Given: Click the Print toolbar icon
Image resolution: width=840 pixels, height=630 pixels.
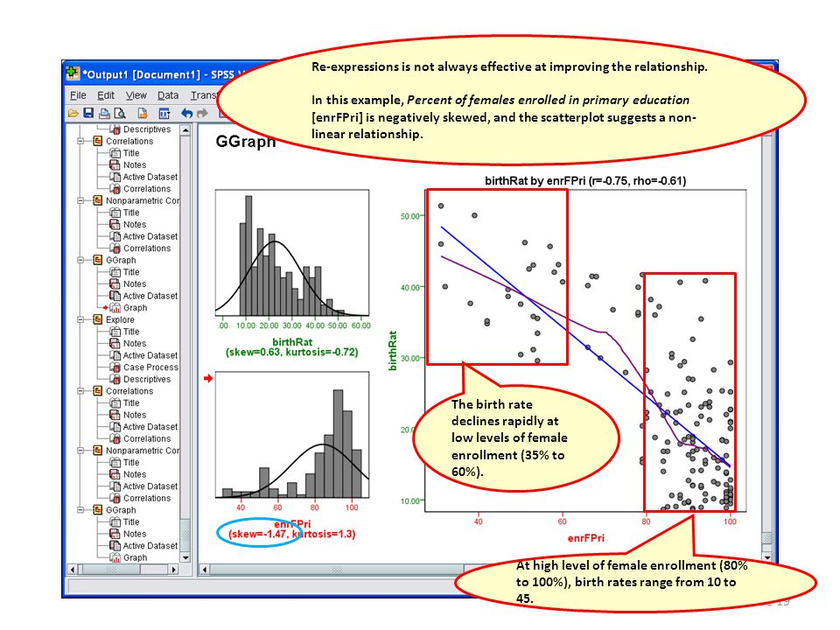Looking at the screenshot, I should [104, 114].
